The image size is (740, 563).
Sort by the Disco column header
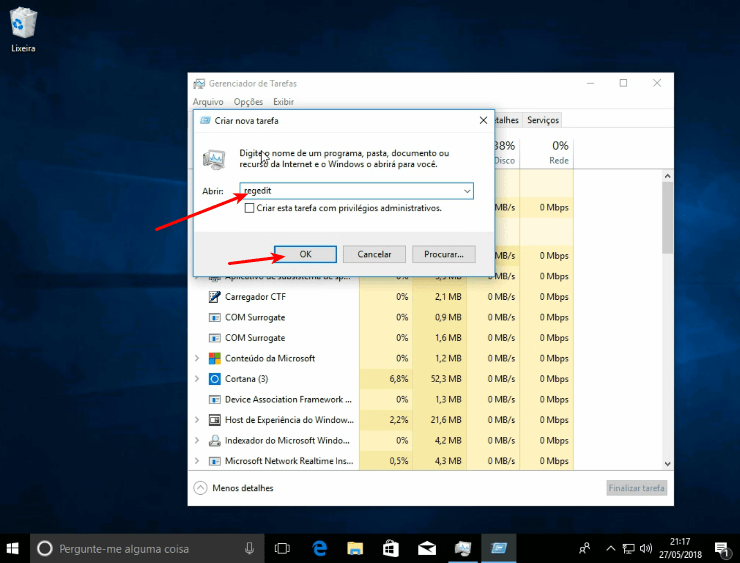tap(505, 152)
